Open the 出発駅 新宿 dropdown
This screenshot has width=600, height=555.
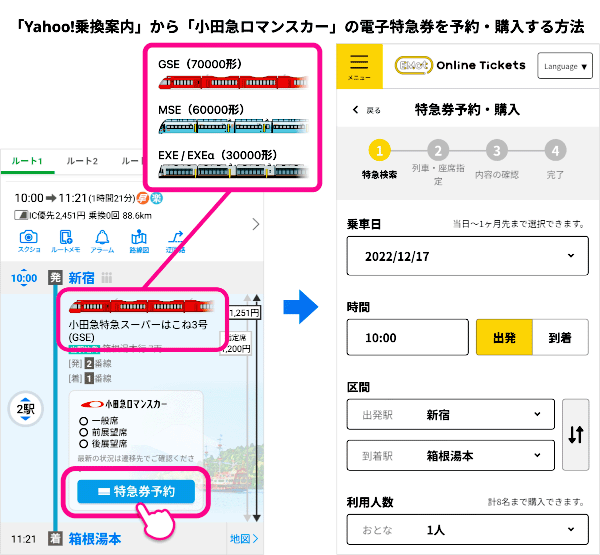click(450, 415)
